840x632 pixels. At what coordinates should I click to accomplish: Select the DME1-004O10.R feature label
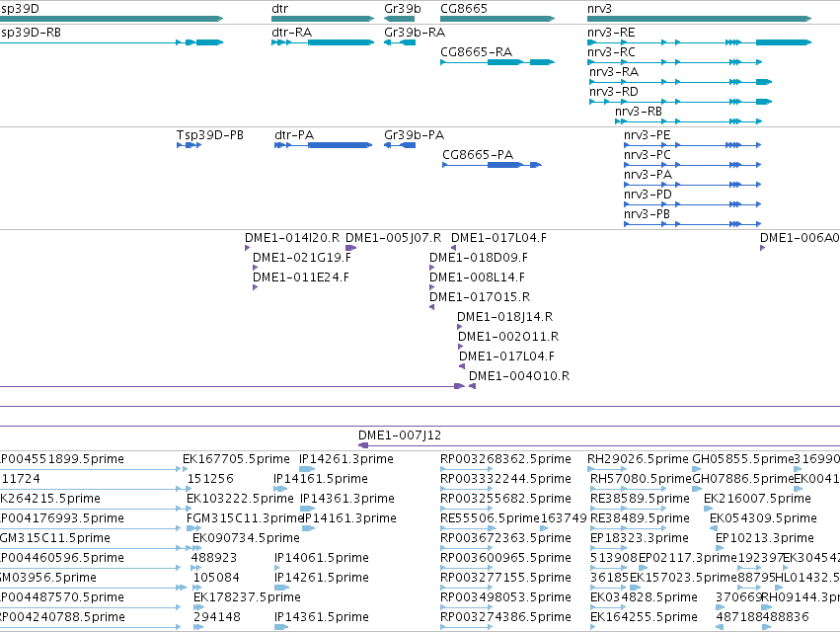click(518, 376)
